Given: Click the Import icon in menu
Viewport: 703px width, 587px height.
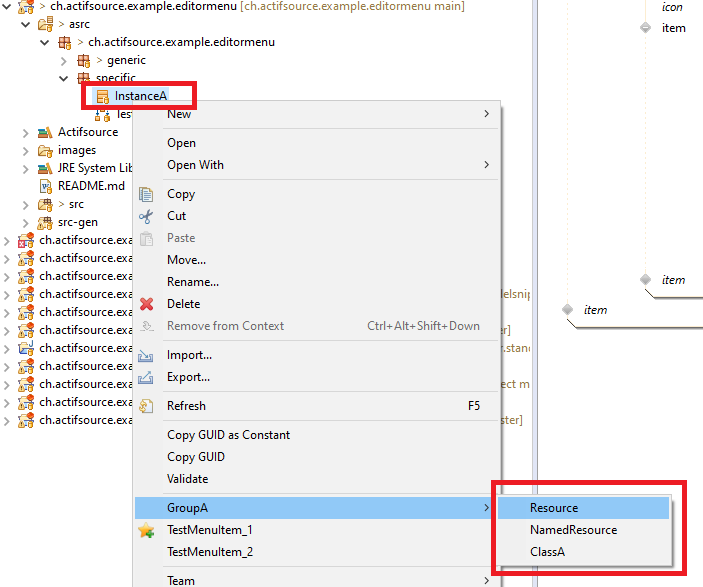Looking at the screenshot, I should 147,355.
